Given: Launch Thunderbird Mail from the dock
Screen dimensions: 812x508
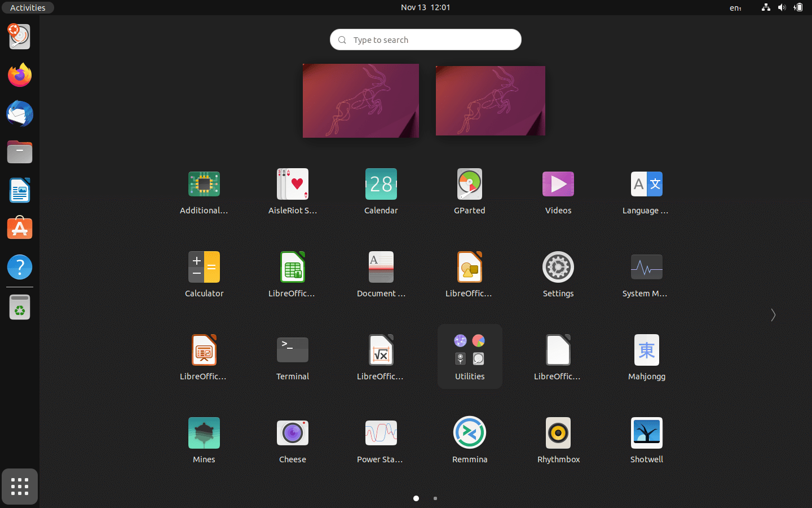Looking at the screenshot, I should (20, 113).
